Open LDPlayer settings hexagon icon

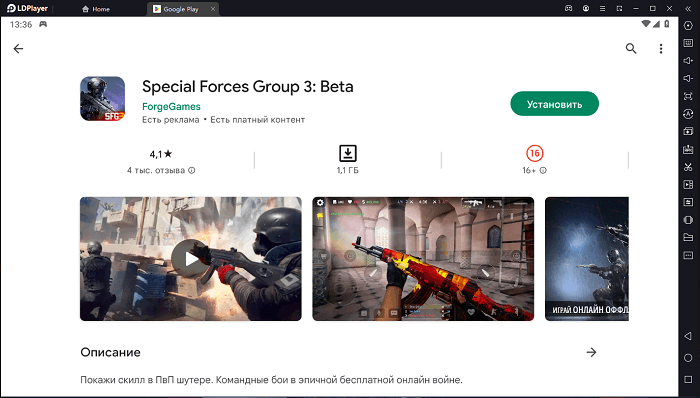(688, 25)
